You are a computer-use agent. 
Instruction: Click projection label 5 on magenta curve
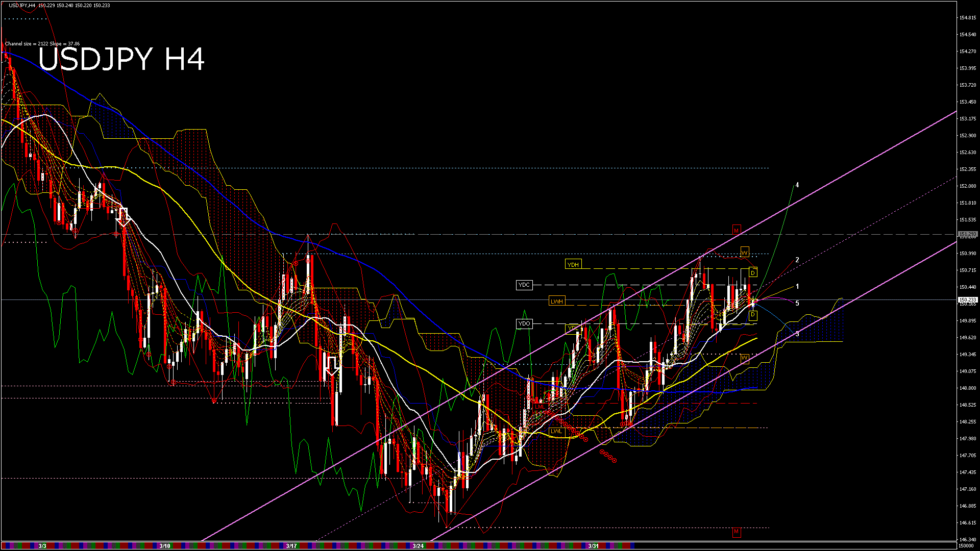(797, 304)
